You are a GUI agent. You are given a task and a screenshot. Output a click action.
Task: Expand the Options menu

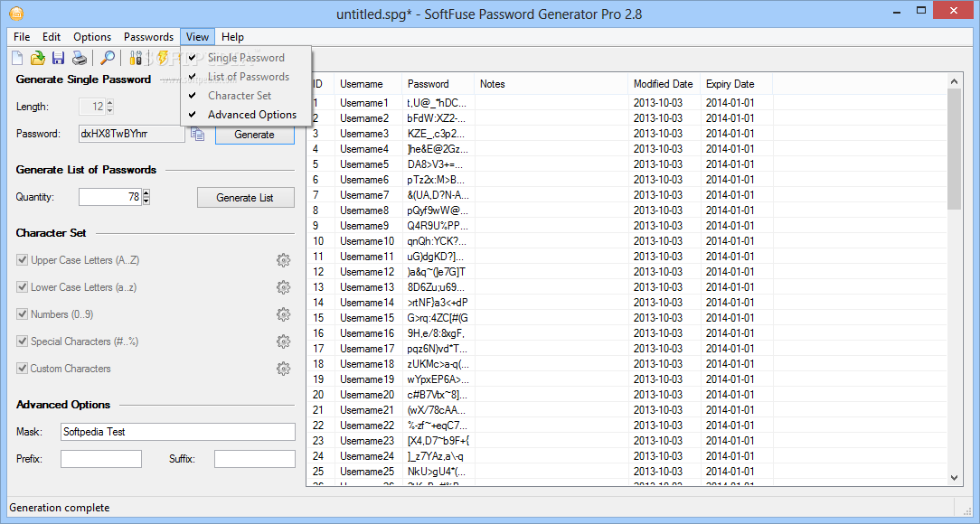pyautogui.click(x=92, y=37)
